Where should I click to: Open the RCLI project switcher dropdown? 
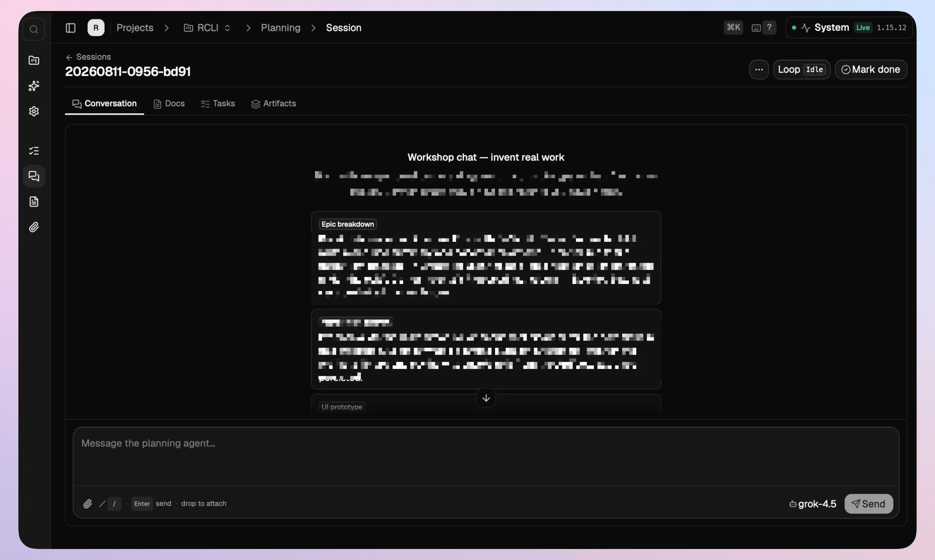(x=207, y=28)
